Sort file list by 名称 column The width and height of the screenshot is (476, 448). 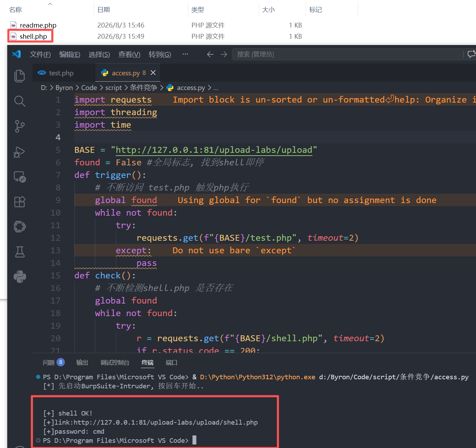pyautogui.click(x=15, y=10)
